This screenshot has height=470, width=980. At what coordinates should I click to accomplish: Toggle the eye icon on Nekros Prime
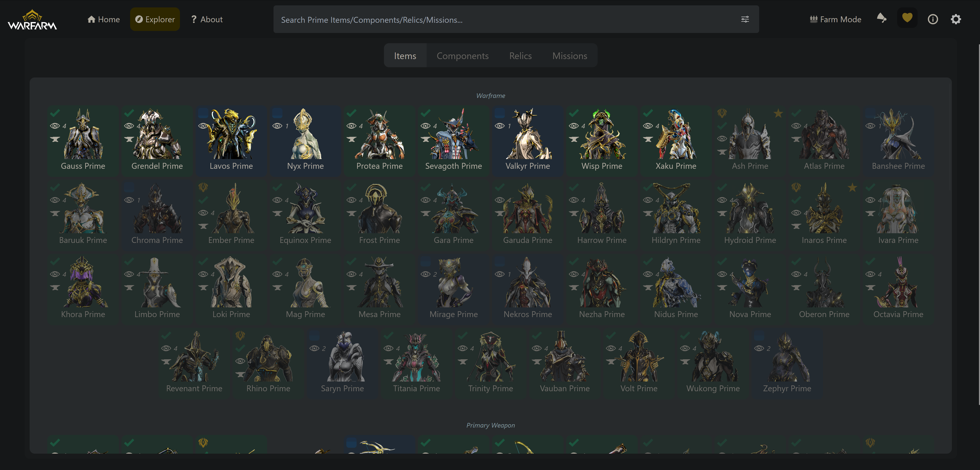[500, 274]
